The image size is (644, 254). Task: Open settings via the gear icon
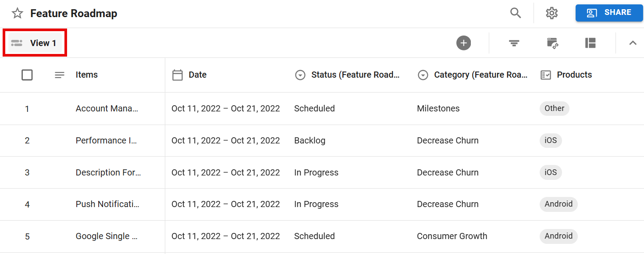(551, 13)
